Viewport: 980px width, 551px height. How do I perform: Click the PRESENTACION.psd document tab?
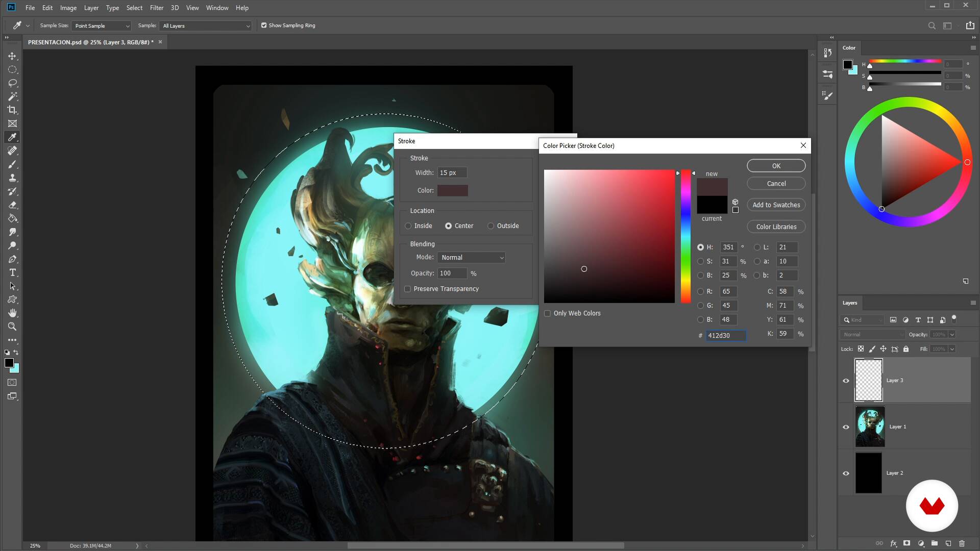click(91, 42)
